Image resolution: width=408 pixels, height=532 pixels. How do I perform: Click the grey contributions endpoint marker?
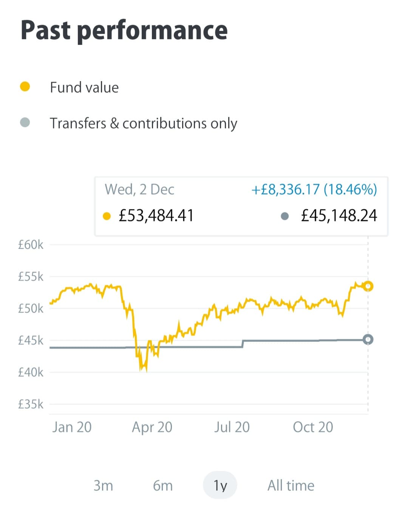pos(368,339)
